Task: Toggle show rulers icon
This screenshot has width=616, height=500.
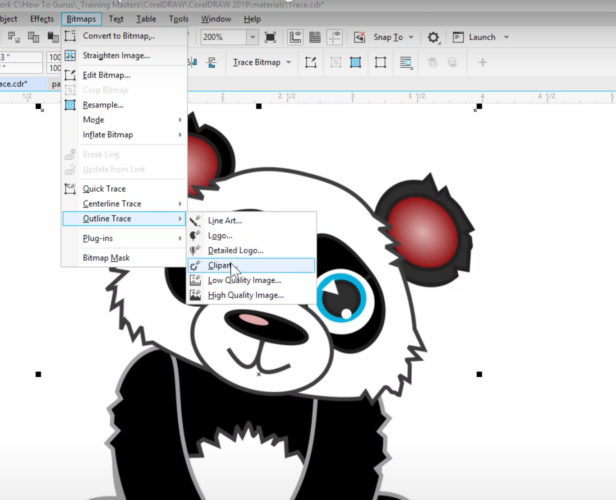Action: click(295, 37)
